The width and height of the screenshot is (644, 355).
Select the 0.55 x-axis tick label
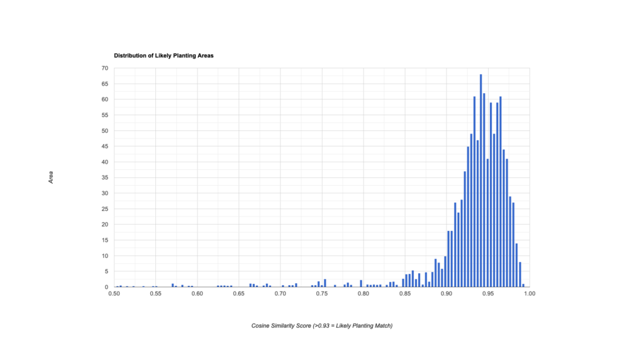pos(155,293)
